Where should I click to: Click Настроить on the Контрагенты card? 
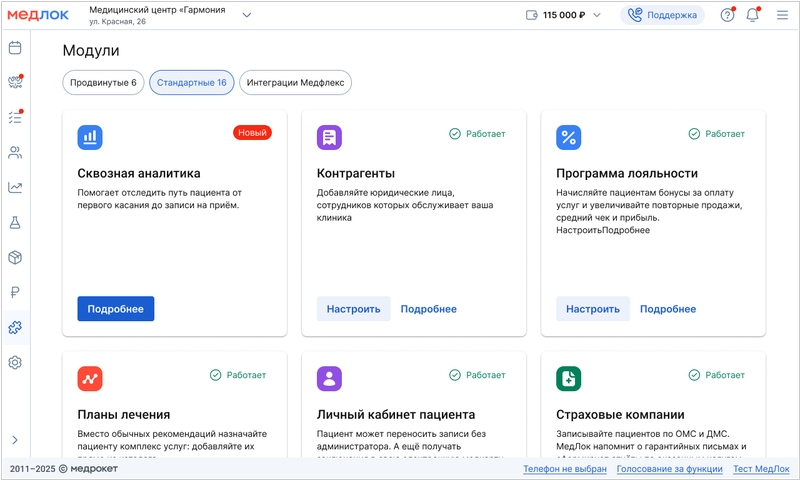(353, 309)
